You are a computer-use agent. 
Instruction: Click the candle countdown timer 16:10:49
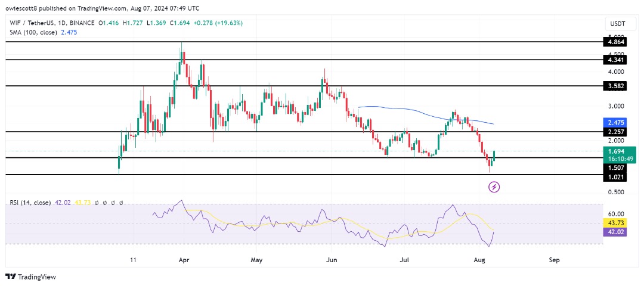[x=620, y=158]
